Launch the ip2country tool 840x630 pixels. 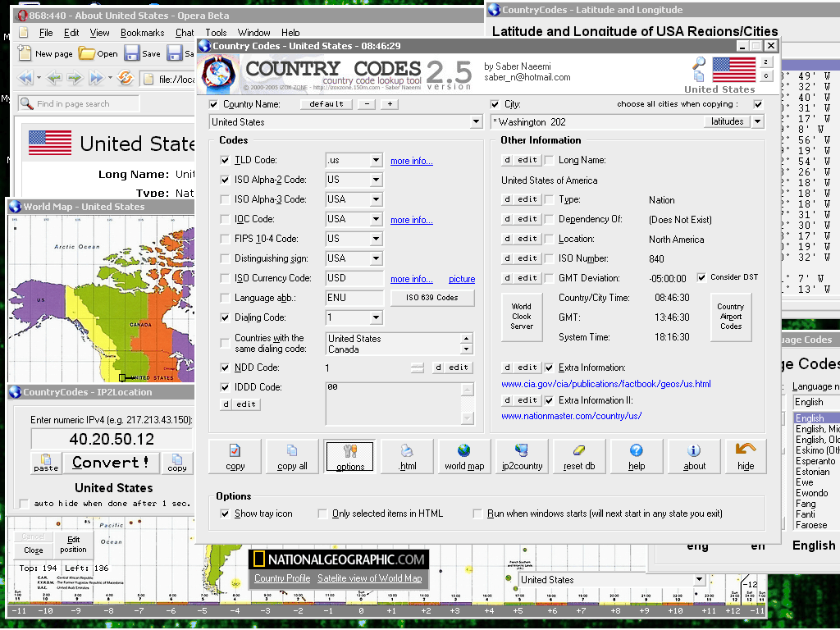(x=522, y=456)
